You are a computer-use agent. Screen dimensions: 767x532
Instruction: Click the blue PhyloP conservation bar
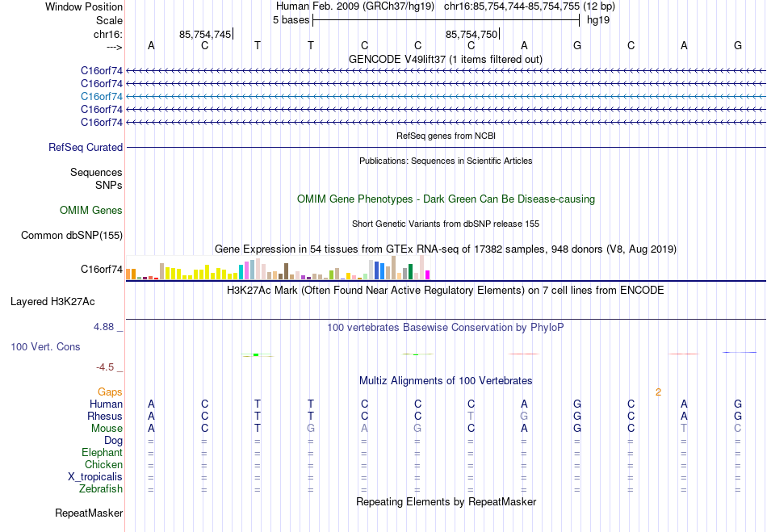[x=739, y=352]
